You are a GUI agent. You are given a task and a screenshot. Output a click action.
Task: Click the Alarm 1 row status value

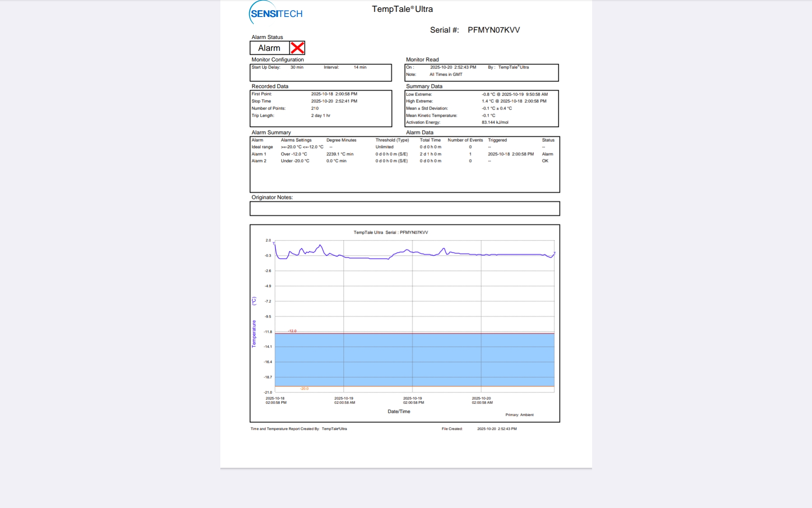(547, 154)
